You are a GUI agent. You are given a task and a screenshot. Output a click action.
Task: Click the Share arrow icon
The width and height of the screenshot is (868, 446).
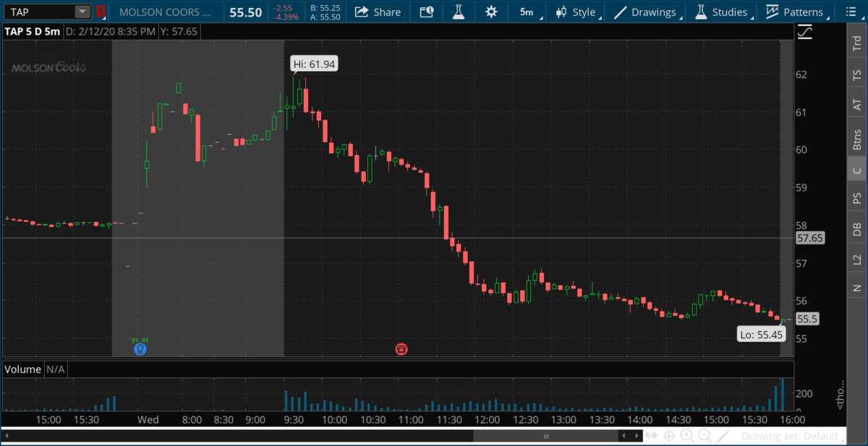pos(360,12)
